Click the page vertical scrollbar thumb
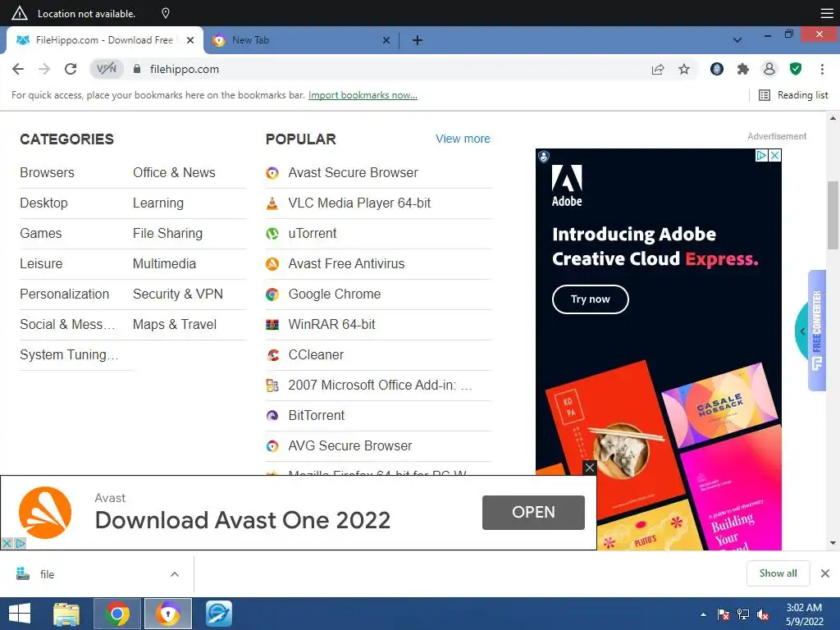840x630 pixels. (x=833, y=216)
